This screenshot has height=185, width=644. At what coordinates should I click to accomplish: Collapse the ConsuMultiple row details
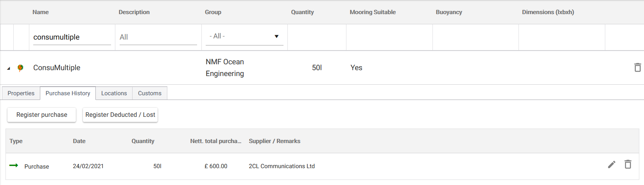point(9,68)
